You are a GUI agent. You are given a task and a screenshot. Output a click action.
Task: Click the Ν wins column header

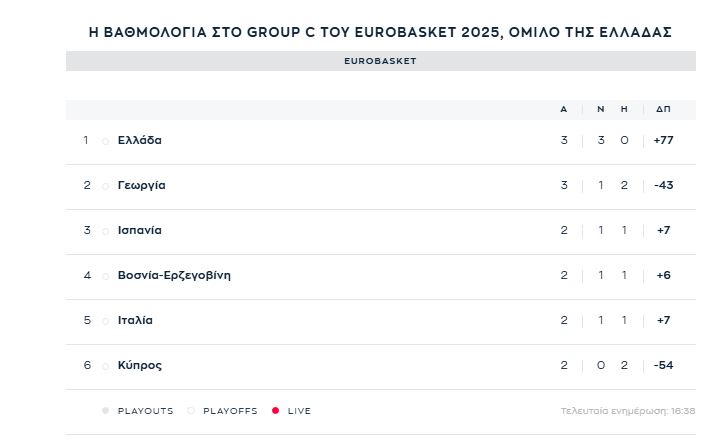(601, 109)
